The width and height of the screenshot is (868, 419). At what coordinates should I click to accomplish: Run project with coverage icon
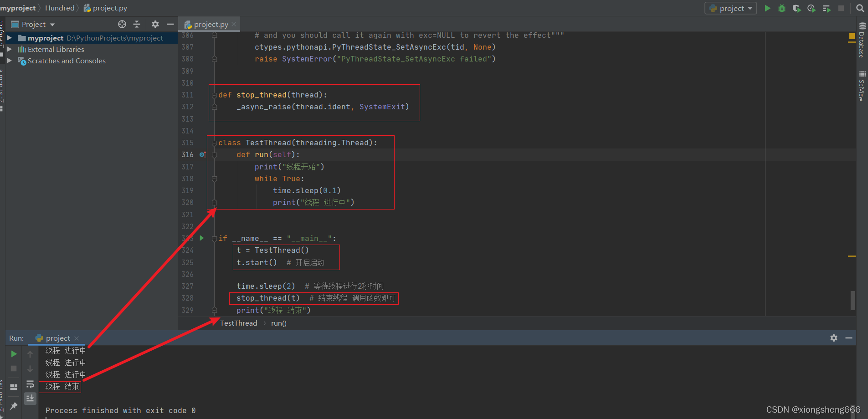pos(796,8)
